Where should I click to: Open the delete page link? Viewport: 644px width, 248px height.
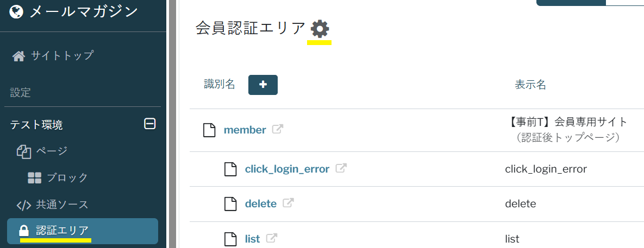(260, 204)
